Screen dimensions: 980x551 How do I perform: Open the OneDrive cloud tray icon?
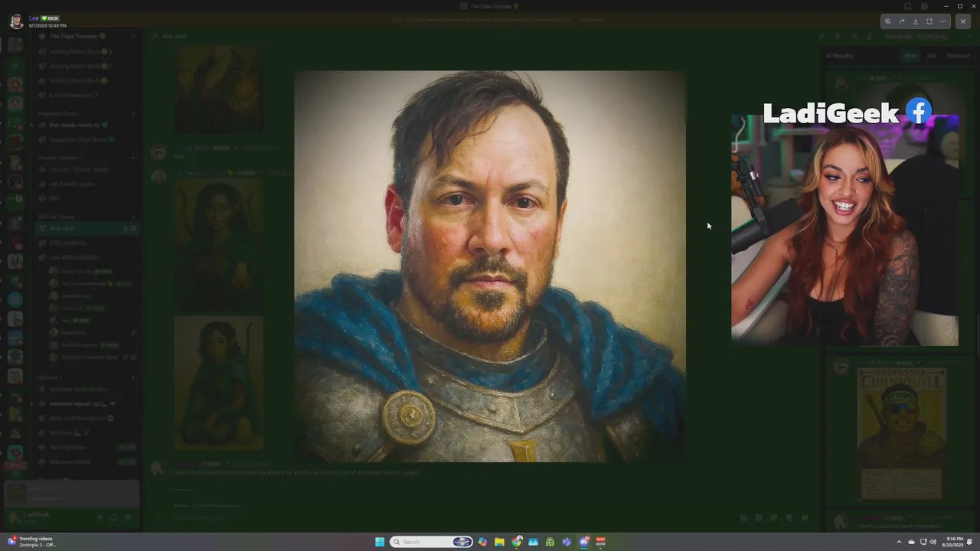click(912, 542)
